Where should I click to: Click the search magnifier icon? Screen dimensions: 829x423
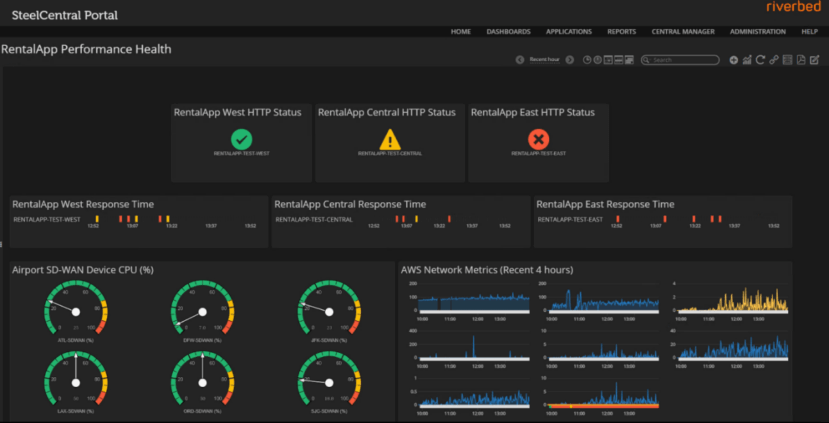647,60
